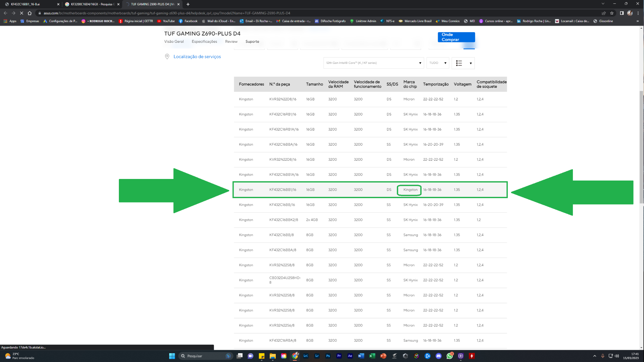The height and width of the screenshot is (362, 644).
Task: Open a new browser tab
Action: 188,4
